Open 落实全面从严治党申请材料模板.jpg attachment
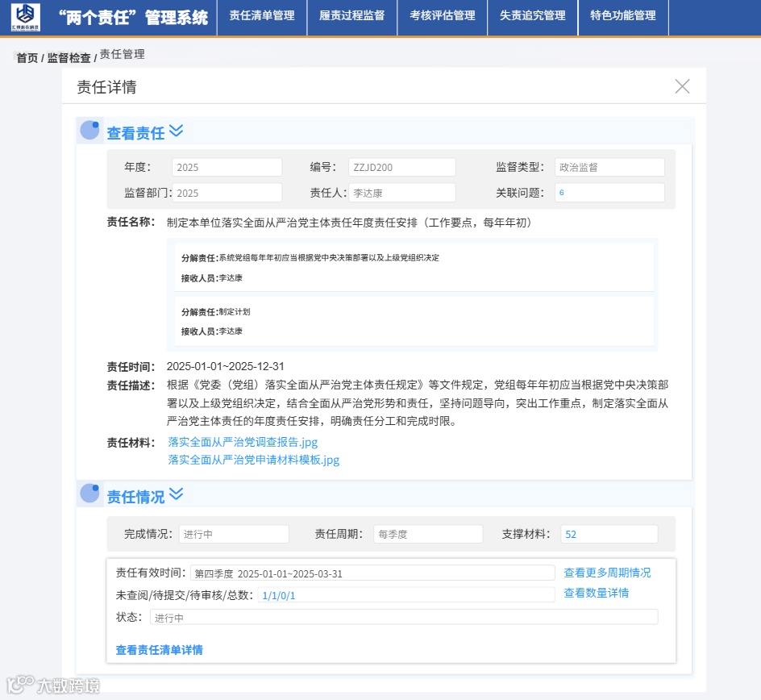Image resolution: width=761 pixels, height=700 pixels. pos(253,460)
